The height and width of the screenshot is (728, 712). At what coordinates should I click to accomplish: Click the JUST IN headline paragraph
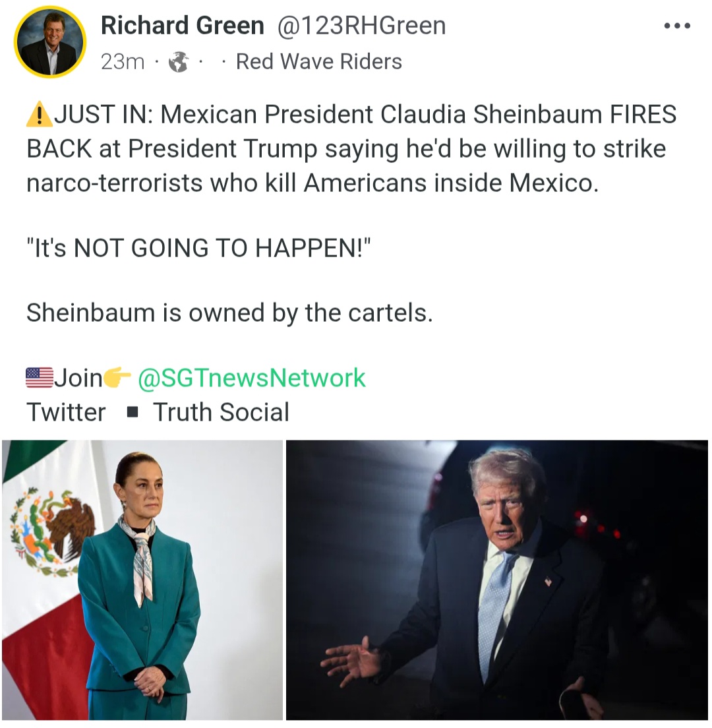(x=351, y=148)
